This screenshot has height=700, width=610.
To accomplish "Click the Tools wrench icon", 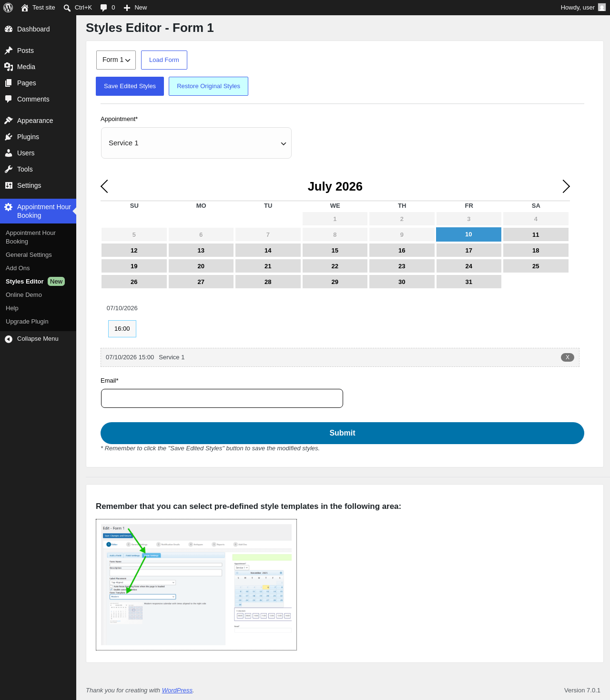I will click(x=9, y=169).
